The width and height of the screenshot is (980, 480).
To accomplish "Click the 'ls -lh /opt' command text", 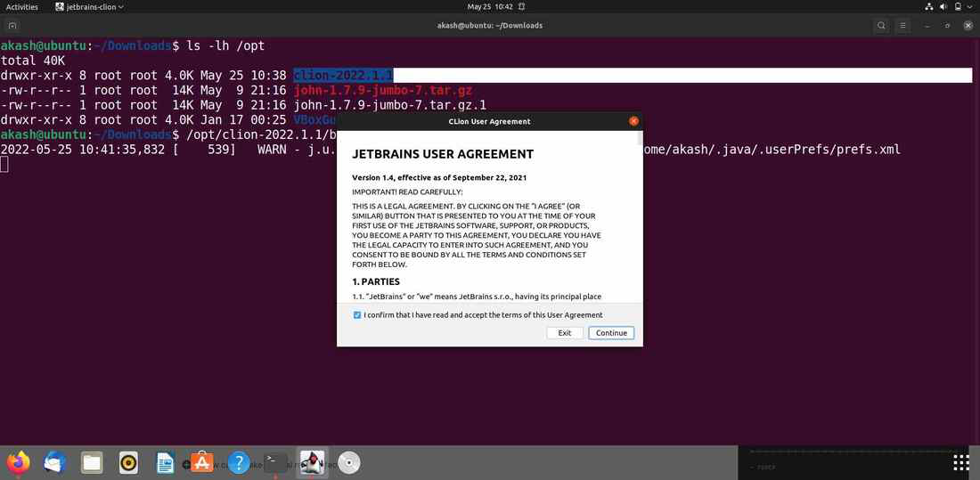I will point(226,45).
